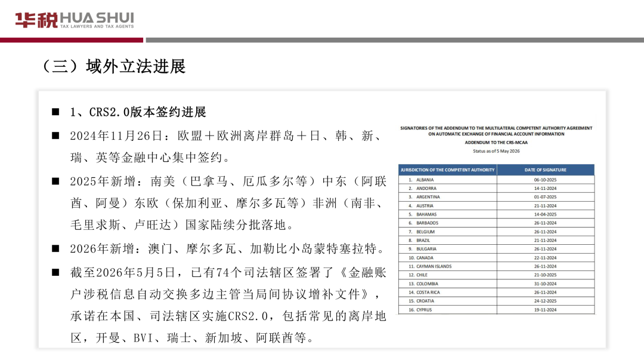Click the text '2024年11月26日'
644x363 pixels.
tap(116, 136)
